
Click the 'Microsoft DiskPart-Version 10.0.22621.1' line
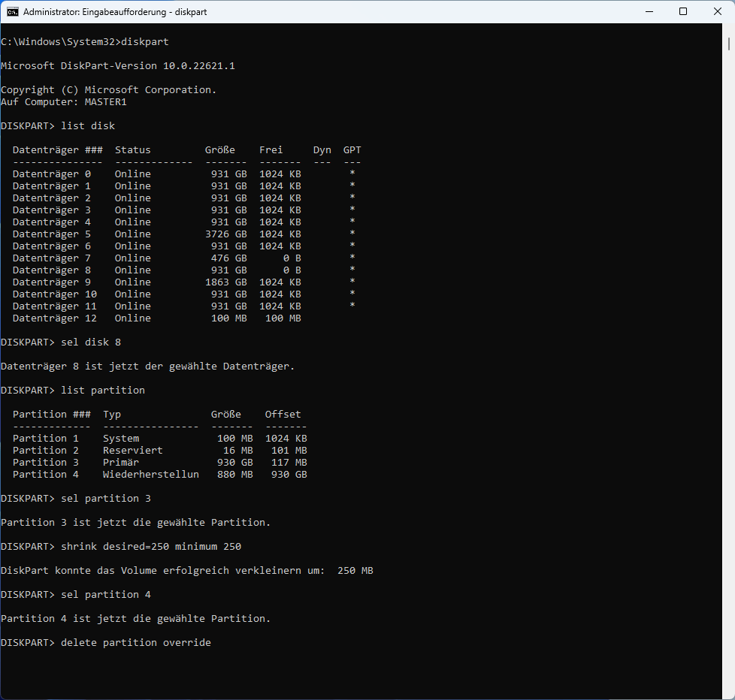click(x=118, y=66)
